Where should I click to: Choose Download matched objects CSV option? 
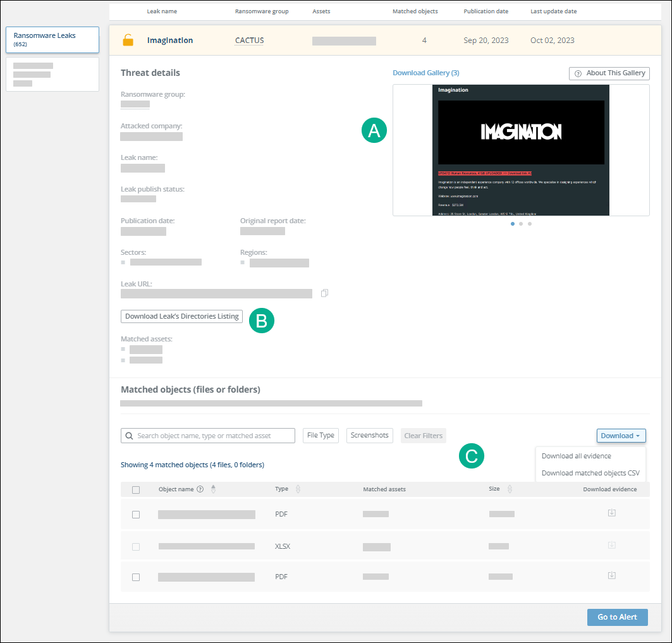click(590, 473)
